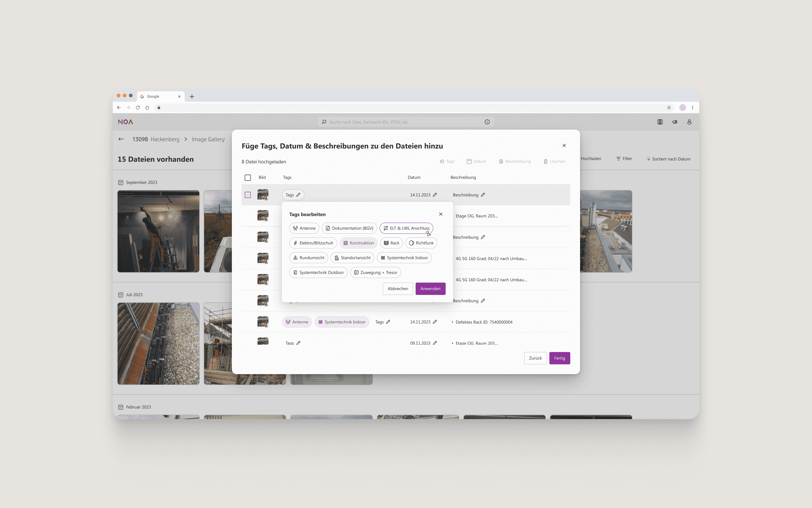812x508 pixels.
Task: Toggle the Systemtechnik Outdoor tag chip
Action: click(318, 273)
